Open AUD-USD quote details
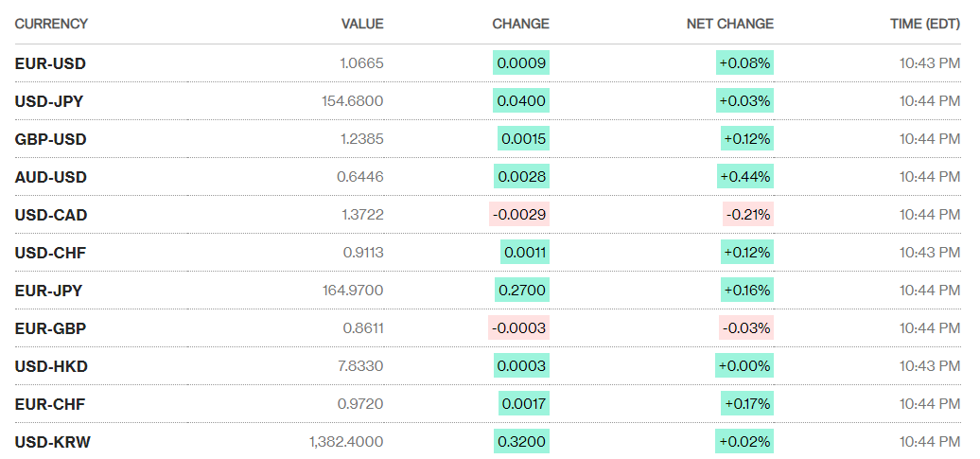Image resolution: width=980 pixels, height=459 pixels. (x=50, y=177)
